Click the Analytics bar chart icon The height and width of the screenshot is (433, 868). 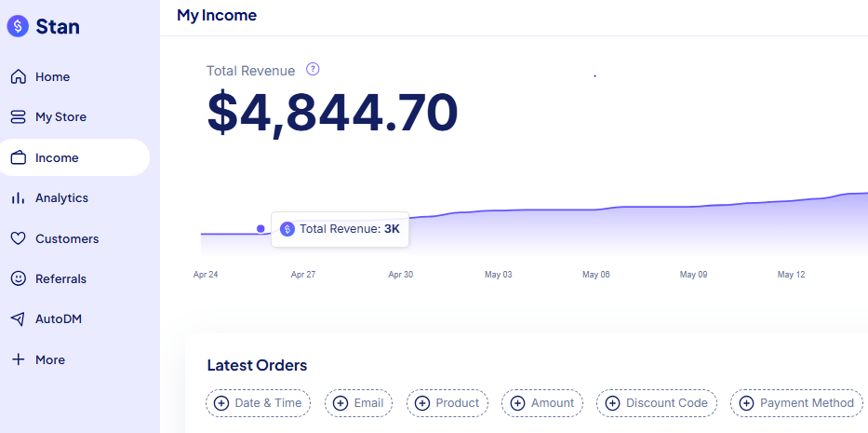click(x=19, y=198)
